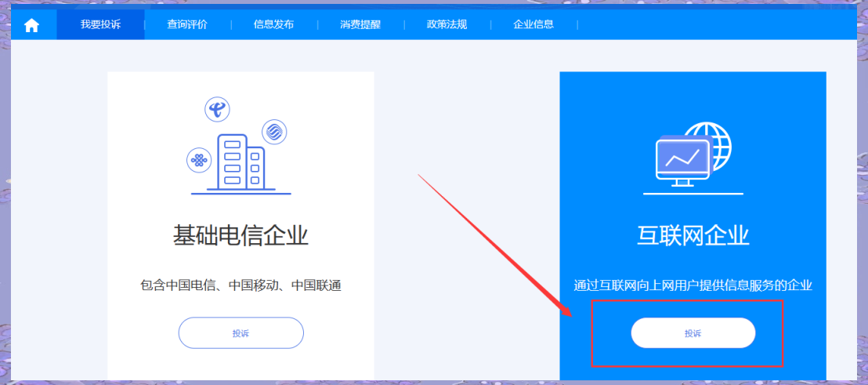Click text 包含中国电信、中国移动、中国联通
868x385 pixels.
(x=241, y=286)
